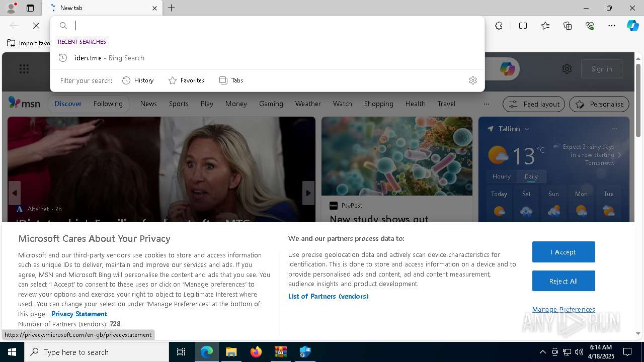644x362 pixels.
Task: Open the Collections icon
Action: (x=568, y=26)
